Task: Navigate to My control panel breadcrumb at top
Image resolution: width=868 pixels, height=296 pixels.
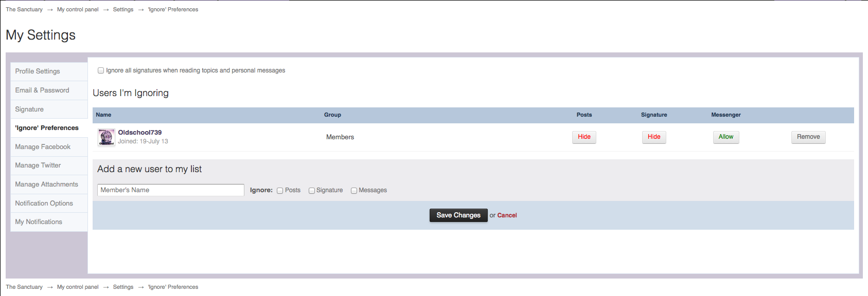Action: pyautogui.click(x=78, y=9)
